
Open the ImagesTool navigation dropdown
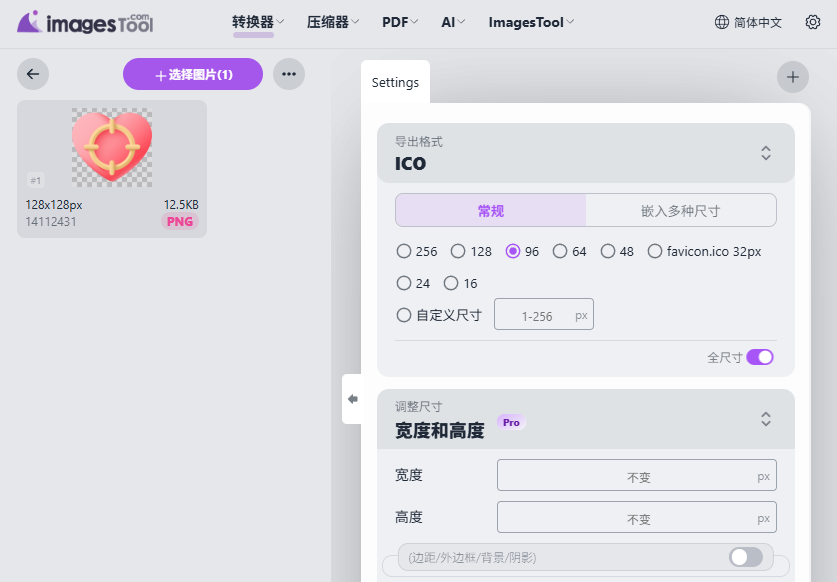tap(530, 21)
